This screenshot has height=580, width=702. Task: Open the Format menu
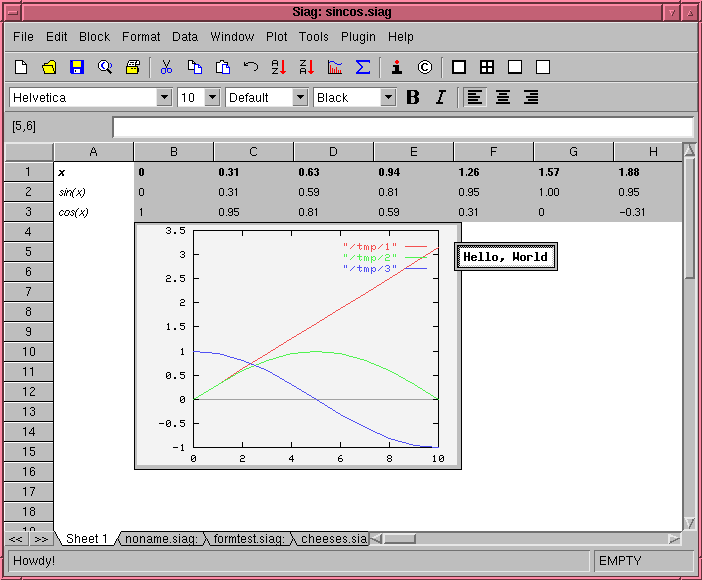(141, 37)
